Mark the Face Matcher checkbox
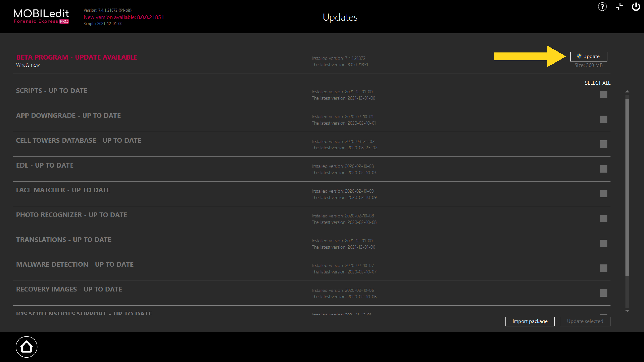 604,194
